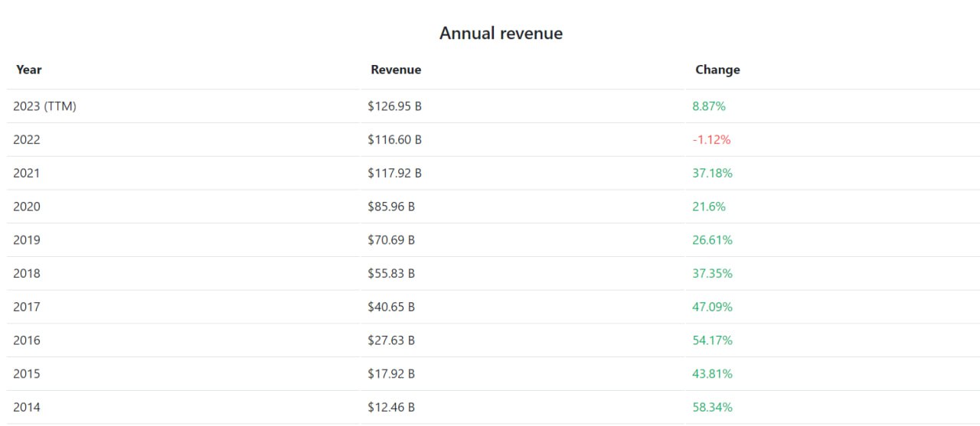
Task: Select the 2022 year cell
Action: click(27, 140)
